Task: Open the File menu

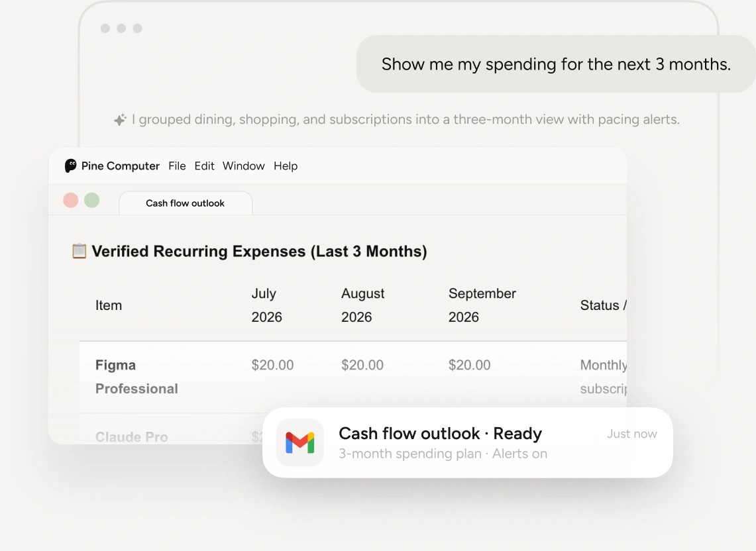Action: coord(177,166)
